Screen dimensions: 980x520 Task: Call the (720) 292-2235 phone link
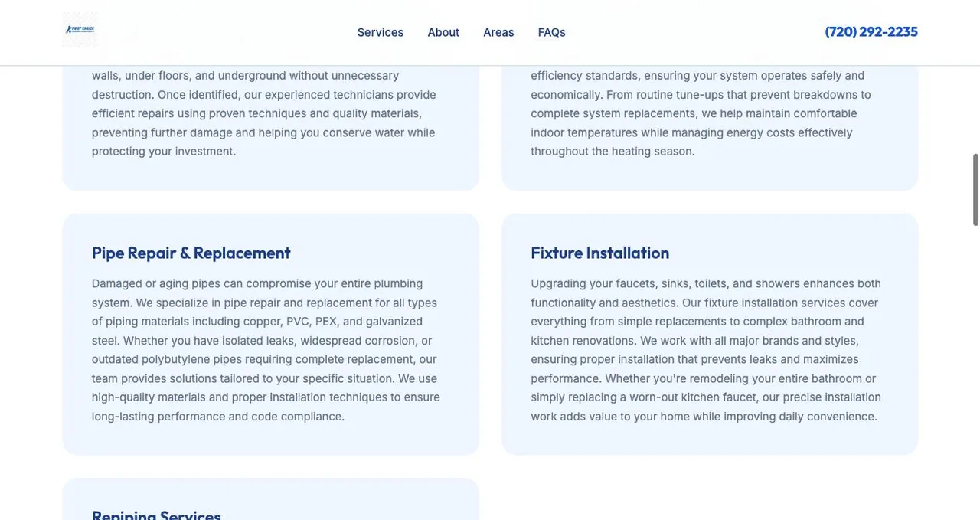pyautogui.click(x=871, y=31)
